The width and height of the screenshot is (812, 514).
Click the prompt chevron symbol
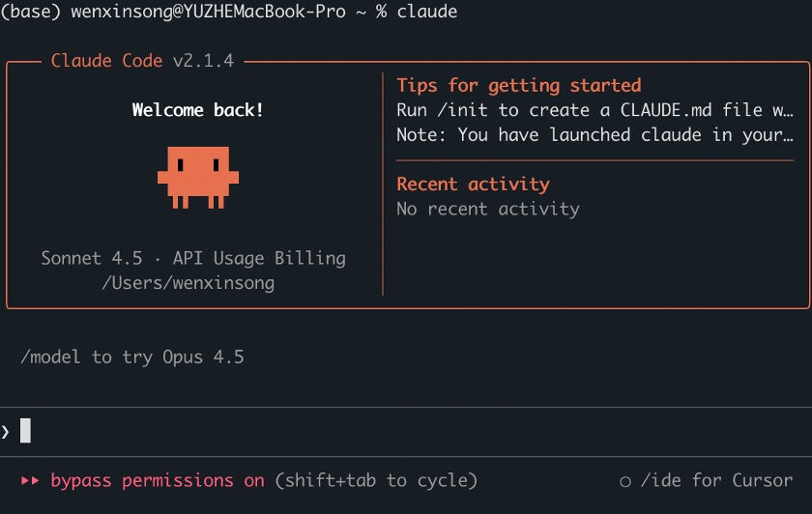[6, 431]
